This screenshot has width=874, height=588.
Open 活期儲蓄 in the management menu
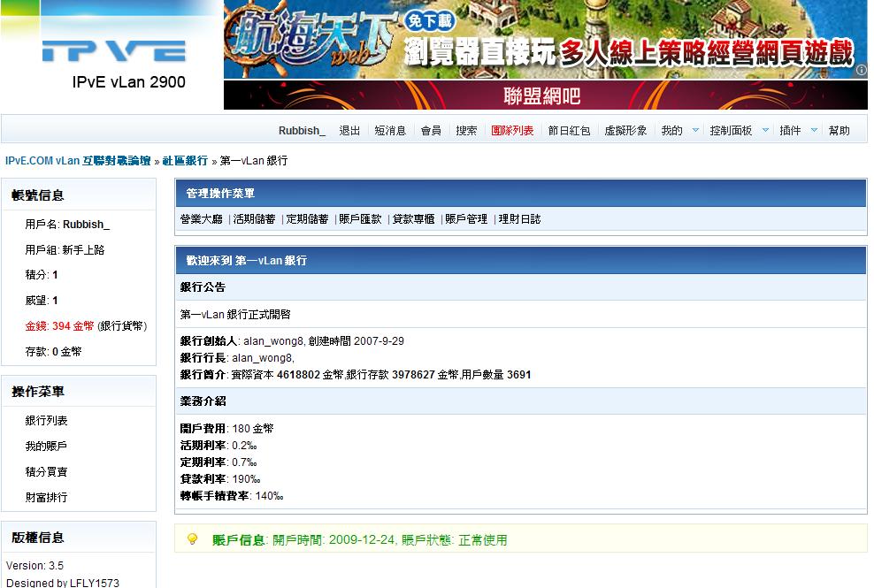255,219
